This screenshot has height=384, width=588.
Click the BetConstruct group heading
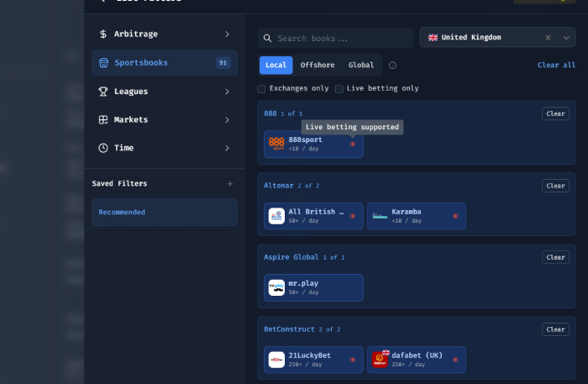(289, 329)
